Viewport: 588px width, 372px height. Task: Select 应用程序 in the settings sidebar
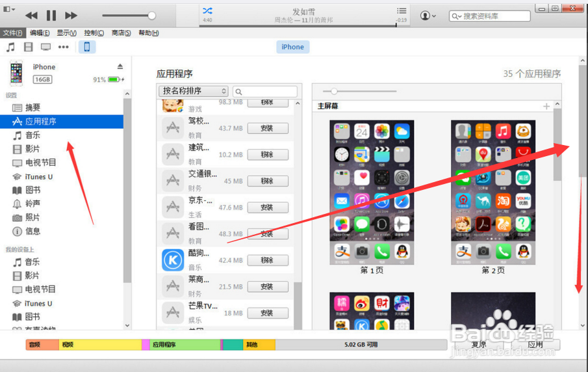(62, 121)
